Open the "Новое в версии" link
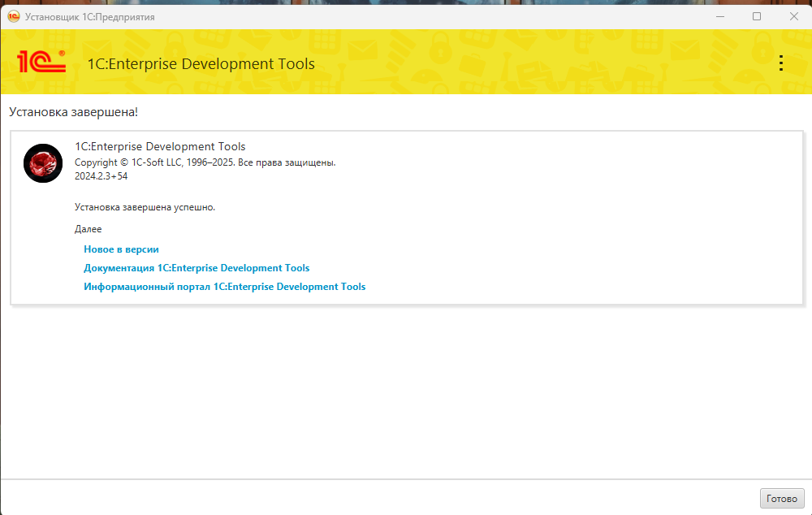The width and height of the screenshot is (812, 515). tap(121, 249)
